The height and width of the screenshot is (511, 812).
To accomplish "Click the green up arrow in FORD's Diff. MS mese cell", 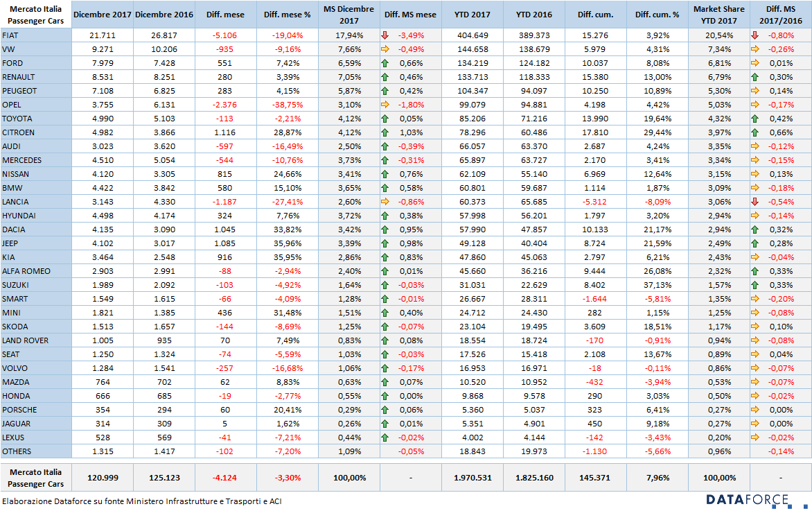I will 385,63.
